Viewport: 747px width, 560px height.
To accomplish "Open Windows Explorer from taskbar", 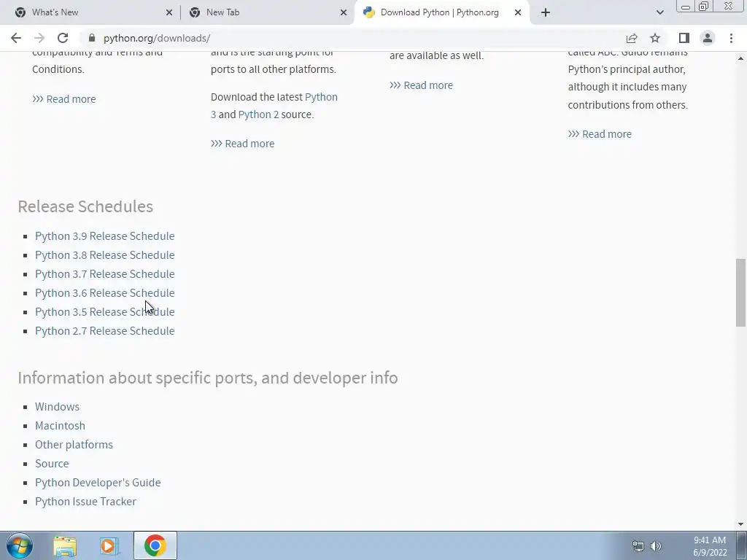I will click(65, 546).
